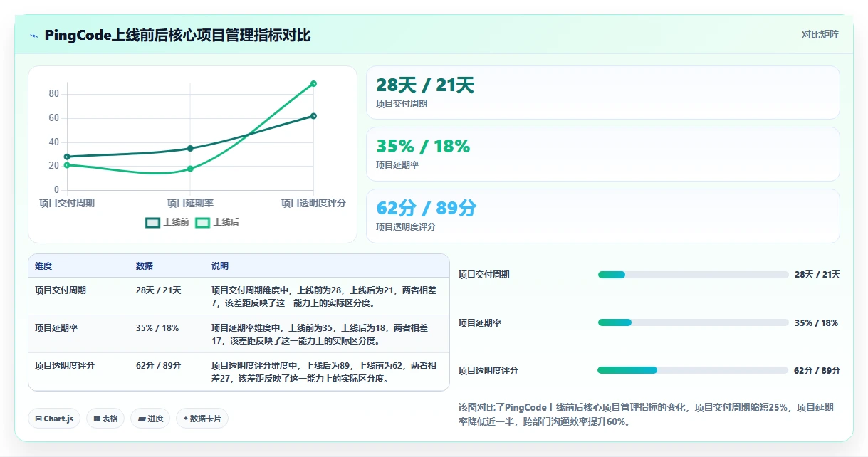
Task: Click the 说明 column header
Action: tap(220, 266)
